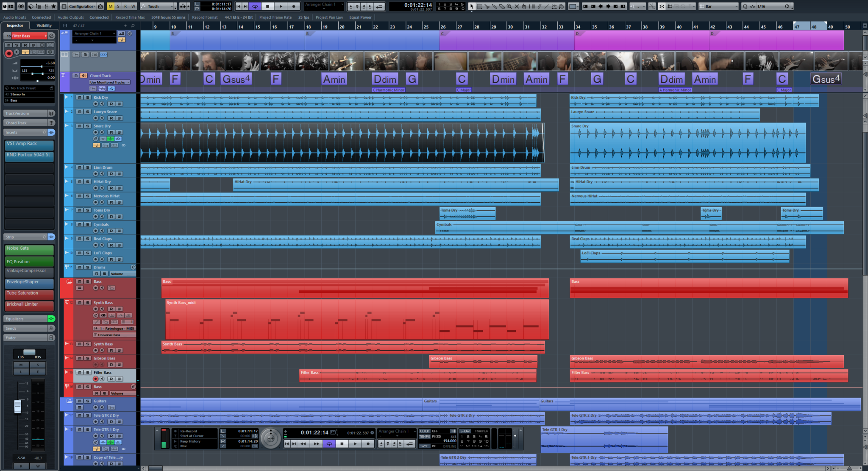Select the Scissors split tool

[x=487, y=6]
